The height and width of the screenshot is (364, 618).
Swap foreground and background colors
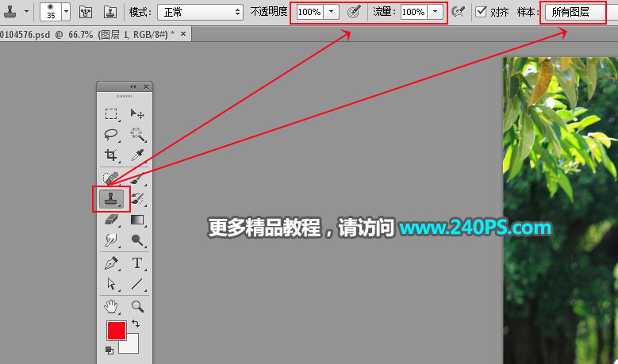(x=136, y=324)
